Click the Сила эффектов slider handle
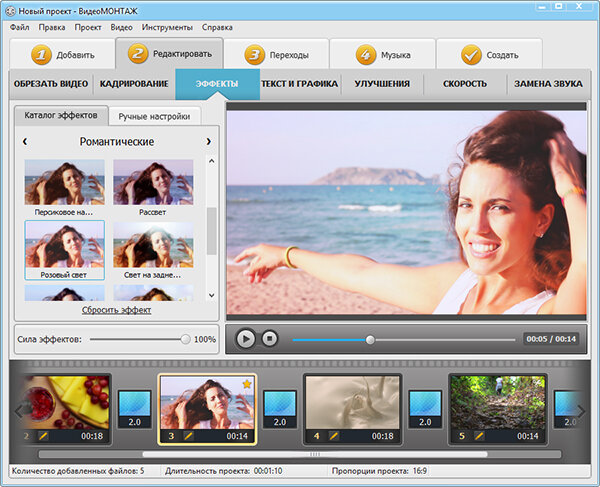 coord(186,339)
